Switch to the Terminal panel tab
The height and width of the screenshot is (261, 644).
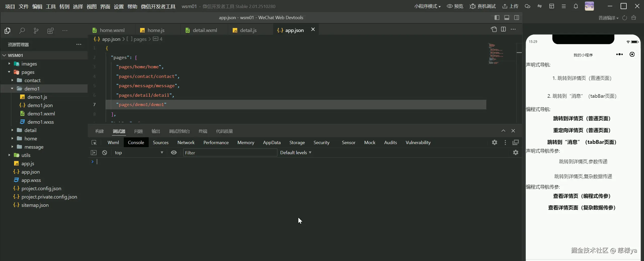[x=203, y=131]
